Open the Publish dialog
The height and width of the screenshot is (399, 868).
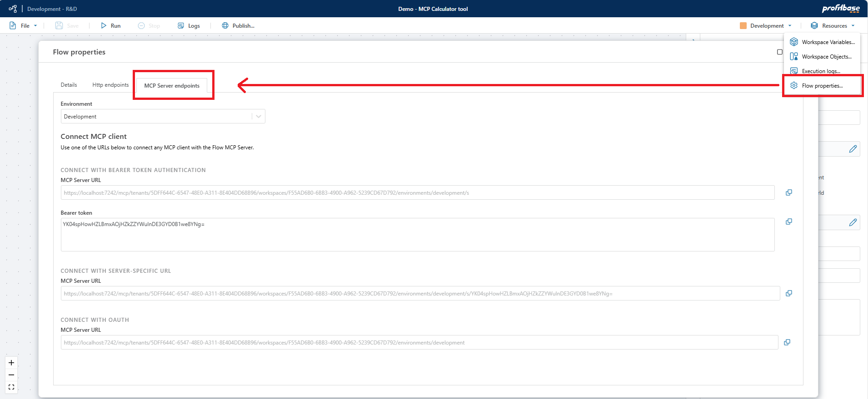pos(238,26)
